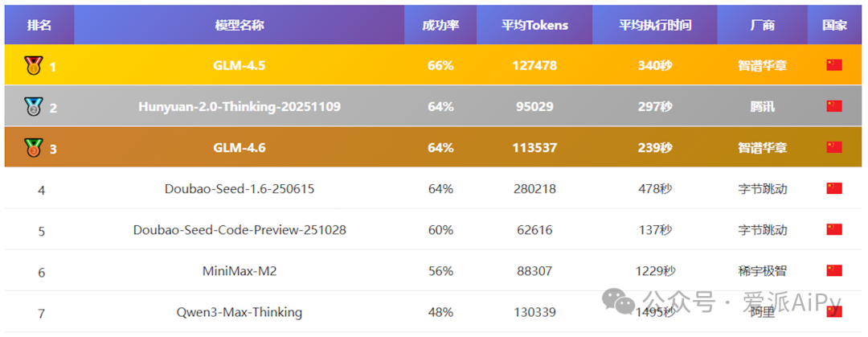Click China flag in GLM-4.5 row
The image size is (868, 337).
click(834, 65)
